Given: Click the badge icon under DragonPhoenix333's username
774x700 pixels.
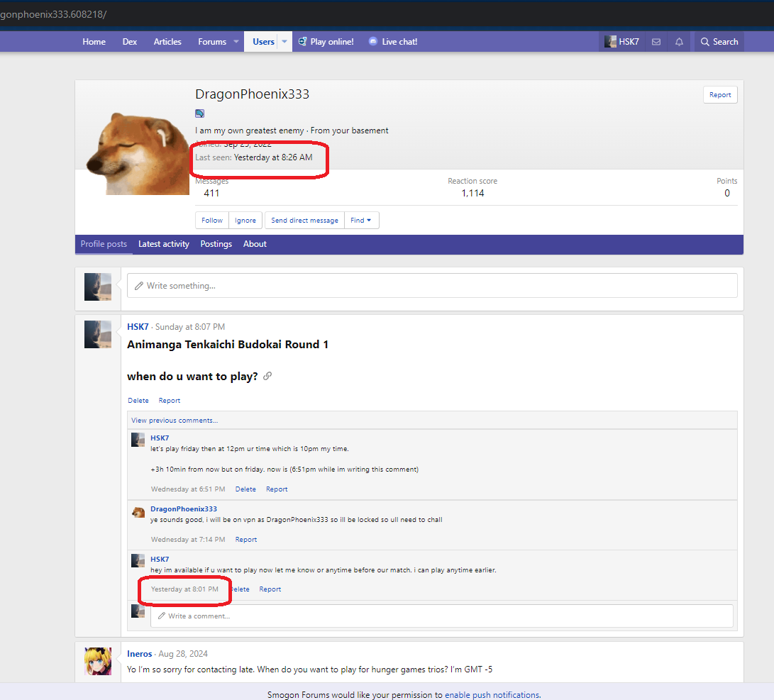Looking at the screenshot, I should click(200, 113).
